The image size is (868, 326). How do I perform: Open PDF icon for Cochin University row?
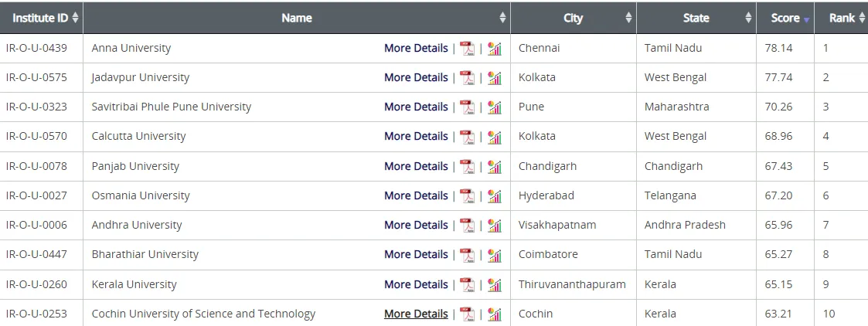click(467, 314)
